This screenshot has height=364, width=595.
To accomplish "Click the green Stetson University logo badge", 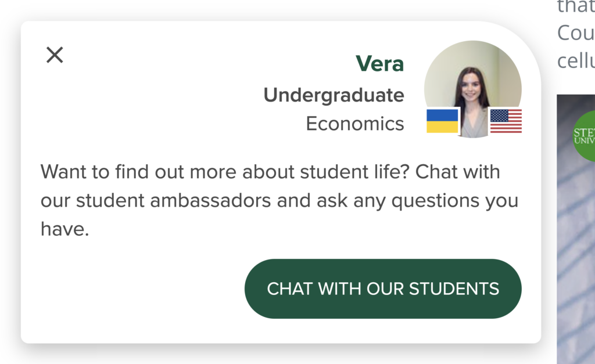I will click(x=583, y=136).
